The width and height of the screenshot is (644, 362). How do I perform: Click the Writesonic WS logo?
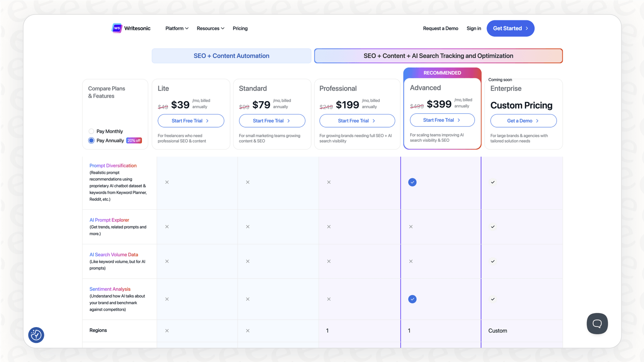117,28
